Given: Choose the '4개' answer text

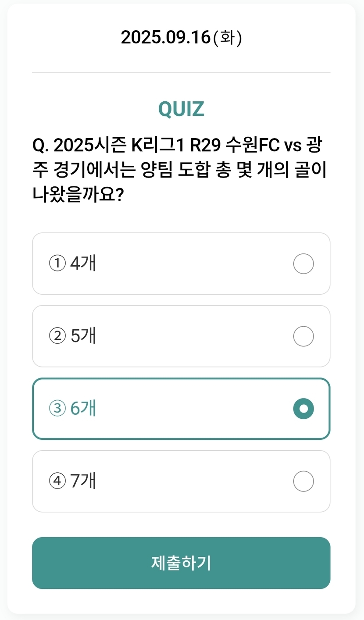Looking at the screenshot, I should (83, 264).
